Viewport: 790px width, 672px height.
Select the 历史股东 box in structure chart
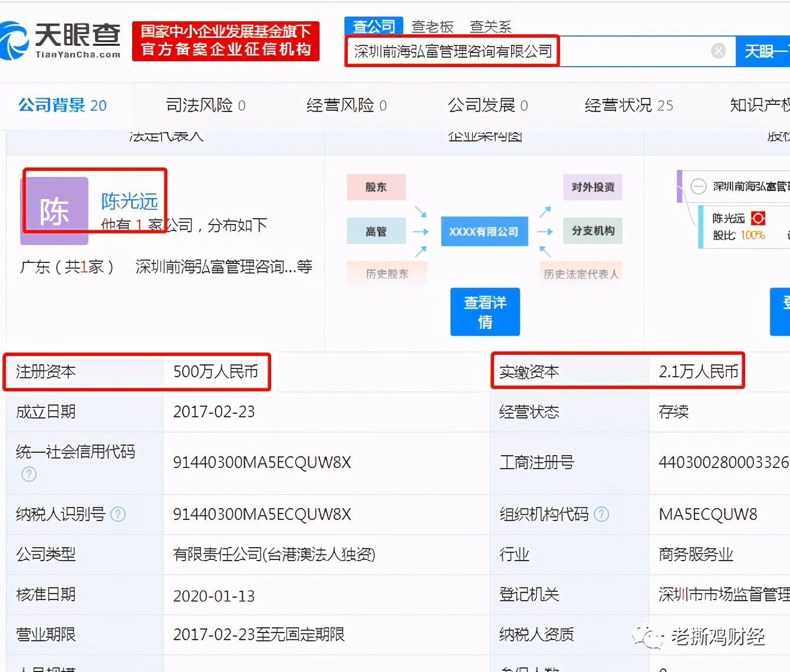click(x=387, y=274)
